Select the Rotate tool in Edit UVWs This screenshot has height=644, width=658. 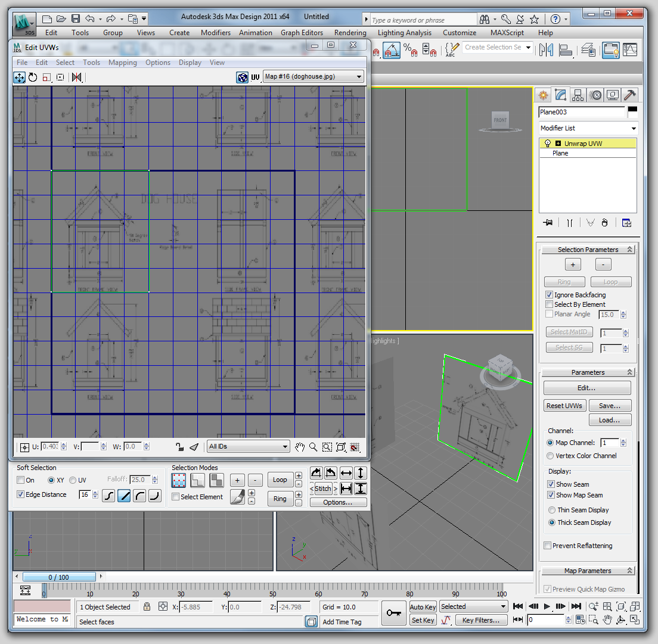tap(33, 77)
